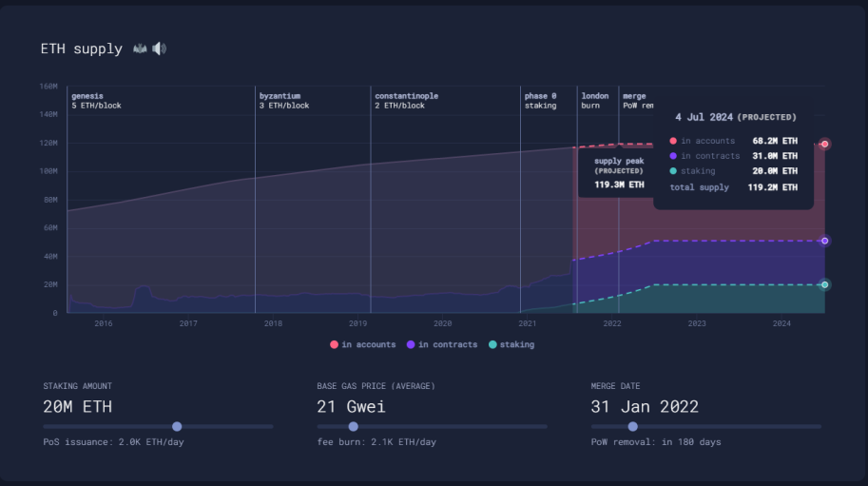The height and width of the screenshot is (486, 868).
Task: Click the 2021 x-axis year label
Action: click(527, 323)
